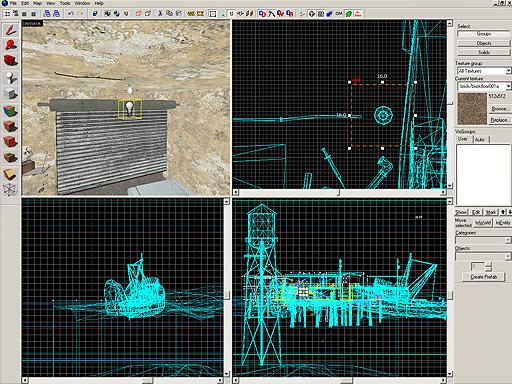This screenshot has height=384, width=512.
Task: Click the Hide Unselected Objects icon
Action: (x=148, y=14)
